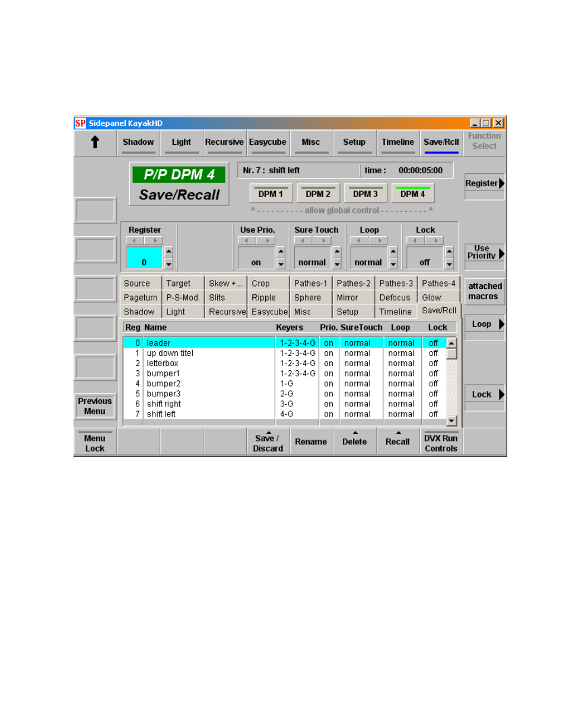
Task: Open the Register side menu
Action: point(485,186)
